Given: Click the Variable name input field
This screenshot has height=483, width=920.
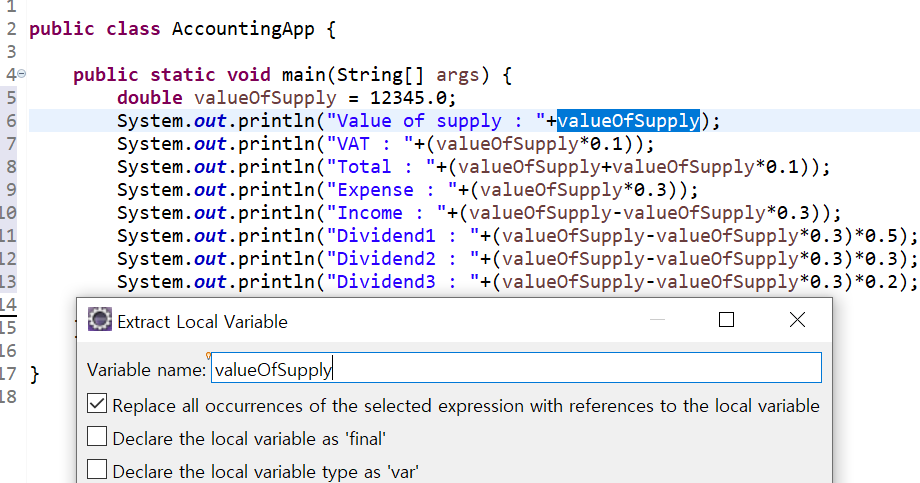Looking at the screenshot, I should [516, 369].
